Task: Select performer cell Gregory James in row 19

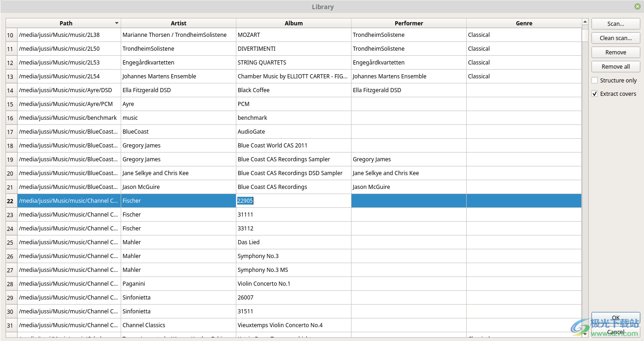Action: click(x=409, y=159)
